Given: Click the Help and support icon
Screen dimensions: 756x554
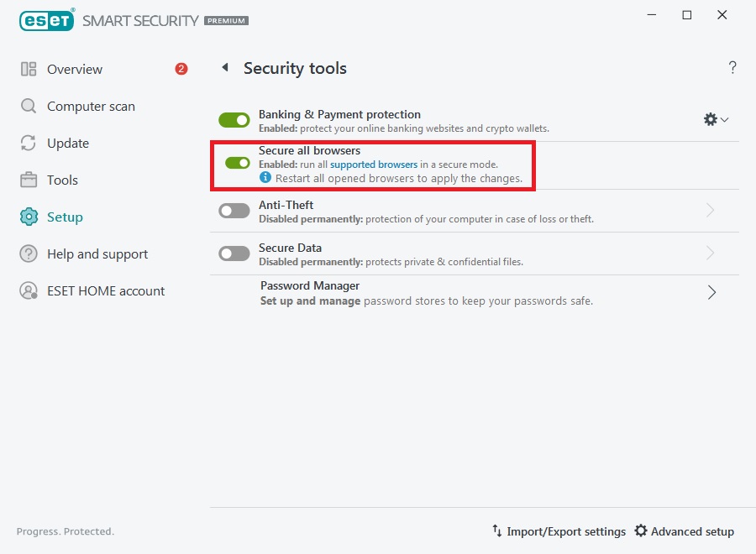Looking at the screenshot, I should pyautogui.click(x=29, y=254).
